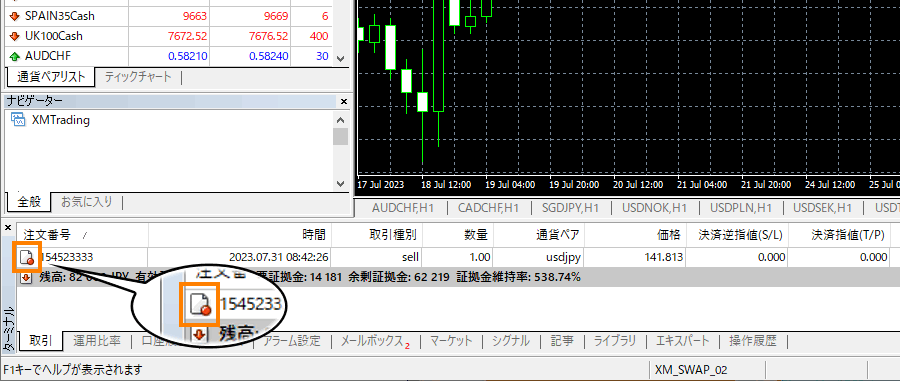Select the USDNOK,H1 chart tab

coord(653,208)
